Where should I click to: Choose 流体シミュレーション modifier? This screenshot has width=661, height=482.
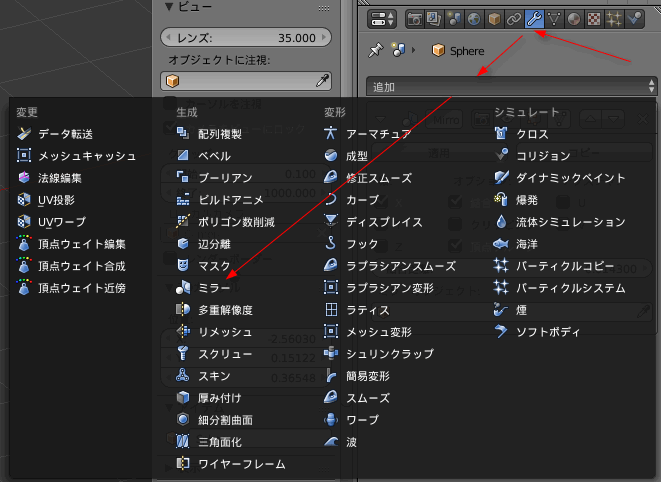tap(560, 222)
